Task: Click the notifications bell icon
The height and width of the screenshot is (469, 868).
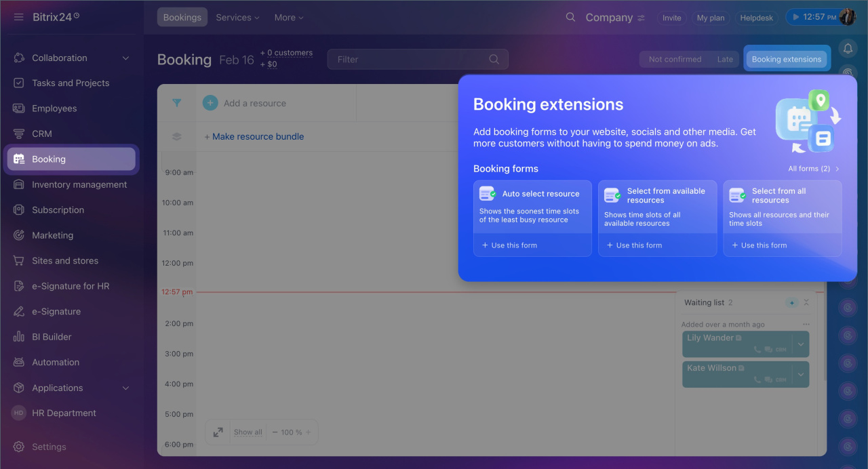Action: 848,48
